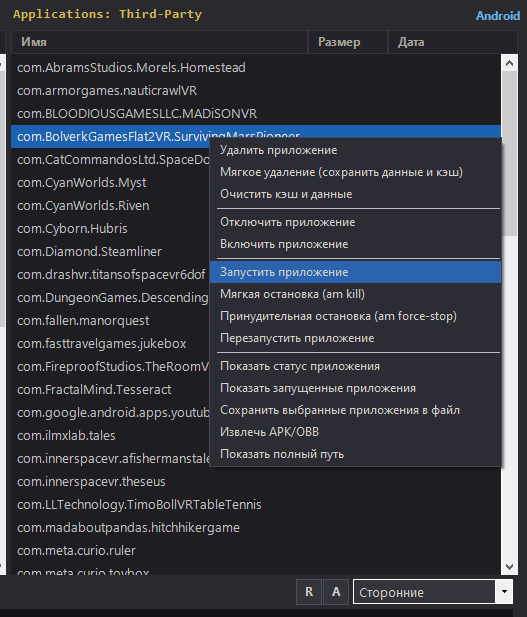The height and width of the screenshot is (617, 527).
Task: Select com.Diamond.Steamliner row
Action: coord(111,252)
